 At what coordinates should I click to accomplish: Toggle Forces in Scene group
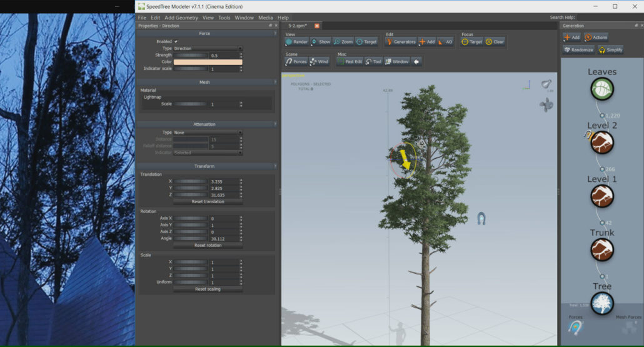tap(296, 62)
